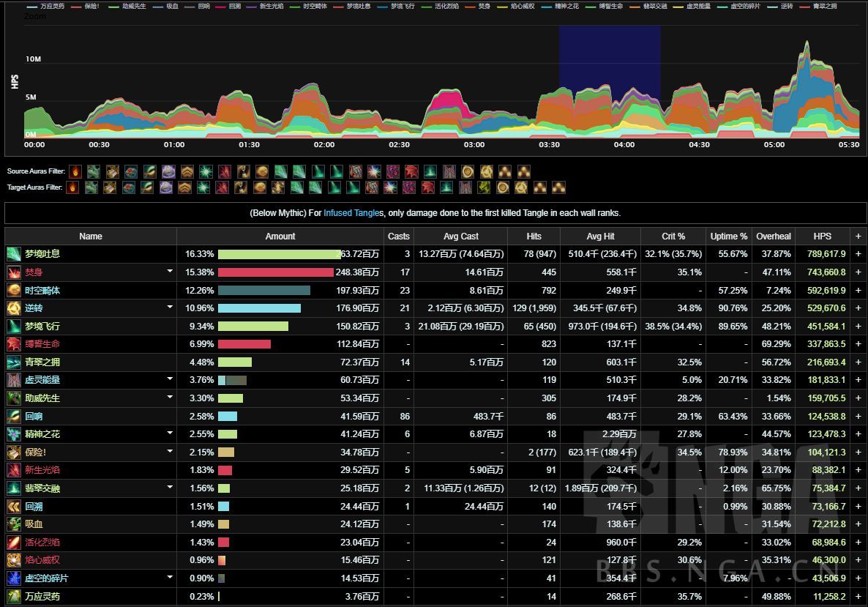Screen dimensions: 868x607
Task: Click the 万应灵药 item icon
Action: click(14, 596)
